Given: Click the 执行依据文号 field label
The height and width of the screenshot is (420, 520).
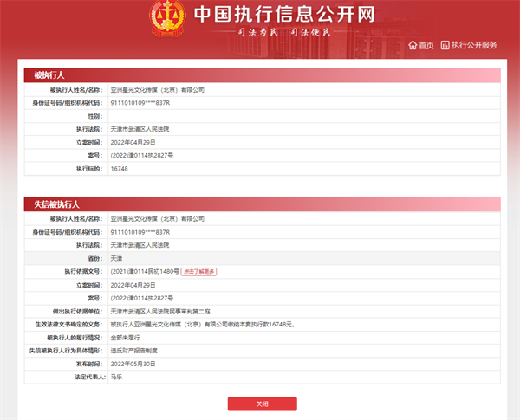Looking at the screenshot, I should click(83, 272).
